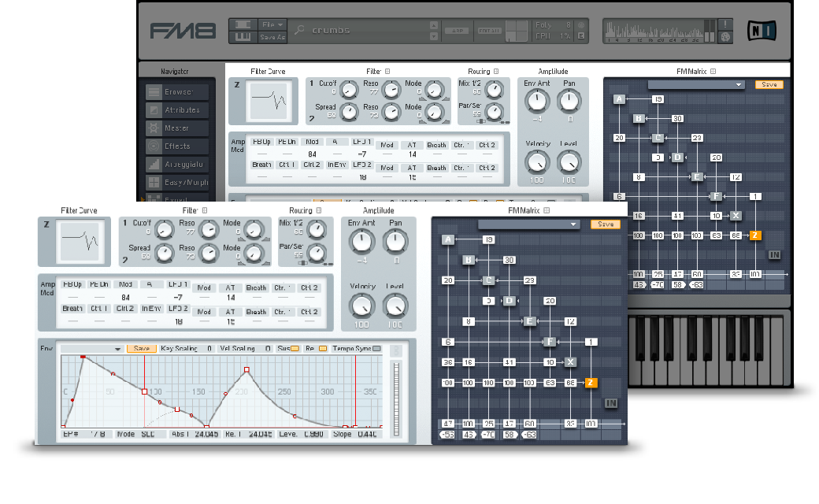The image size is (819, 504).
Task: Click the Edit All button in the header
Action: 489,31
